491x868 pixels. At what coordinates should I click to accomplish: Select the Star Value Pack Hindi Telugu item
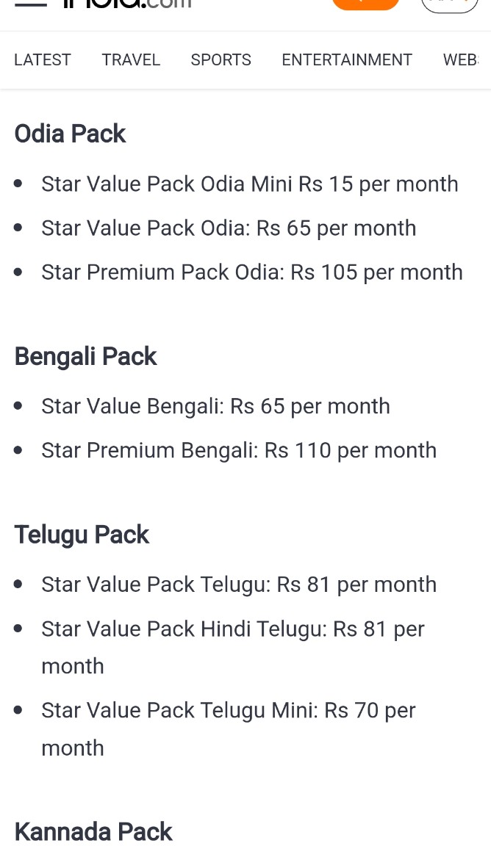(233, 629)
